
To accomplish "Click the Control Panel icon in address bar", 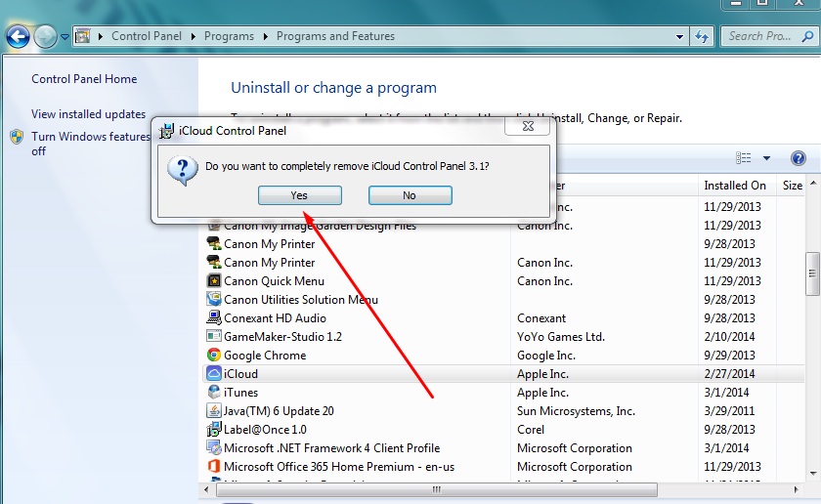I will click(83, 36).
